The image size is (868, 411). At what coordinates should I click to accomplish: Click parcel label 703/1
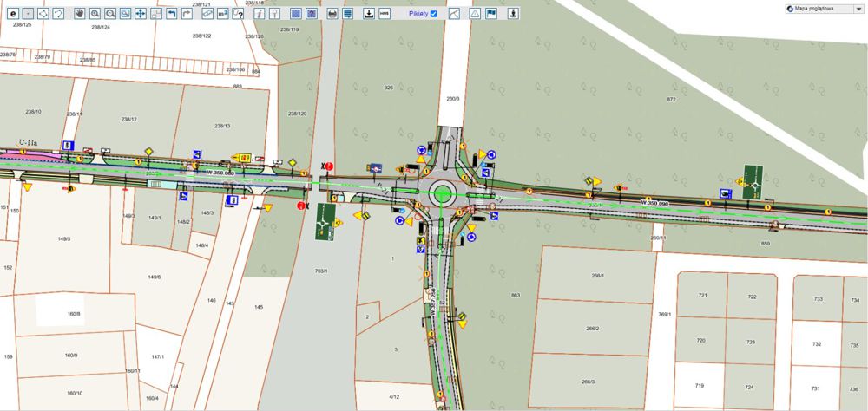click(x=321, y=271)
